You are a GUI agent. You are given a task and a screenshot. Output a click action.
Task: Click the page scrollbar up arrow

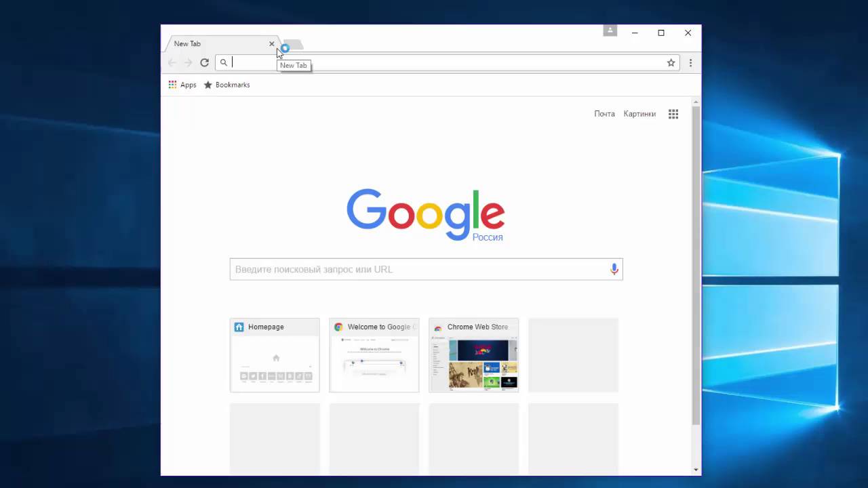pos(696,102)
